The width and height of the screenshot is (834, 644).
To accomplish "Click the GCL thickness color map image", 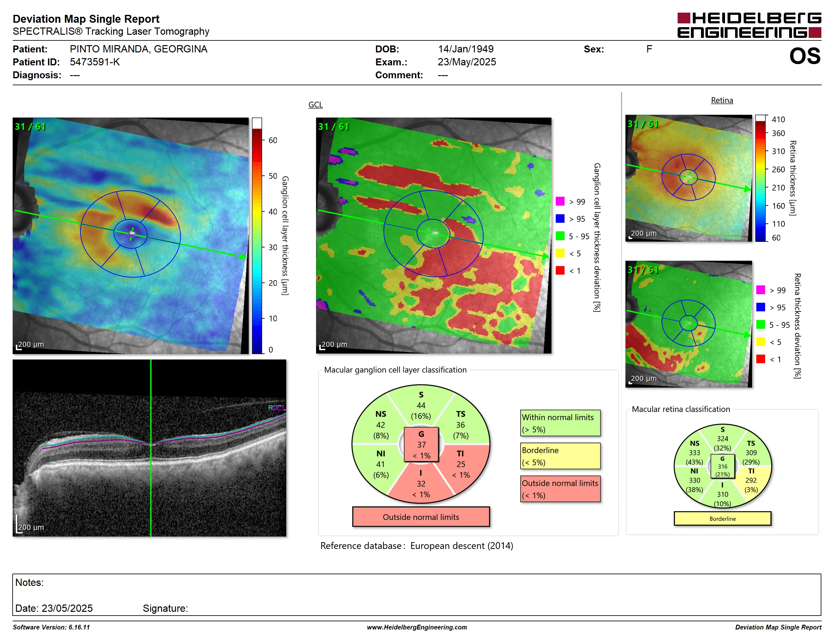I will click(x=130, y=236).
